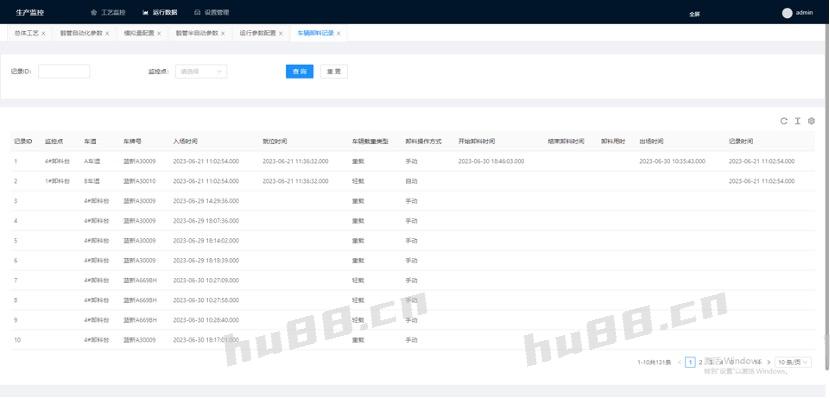Close the 鹤管半自动参数 tab
Screen dimensions: 830x398
click(x=223, y=33)
